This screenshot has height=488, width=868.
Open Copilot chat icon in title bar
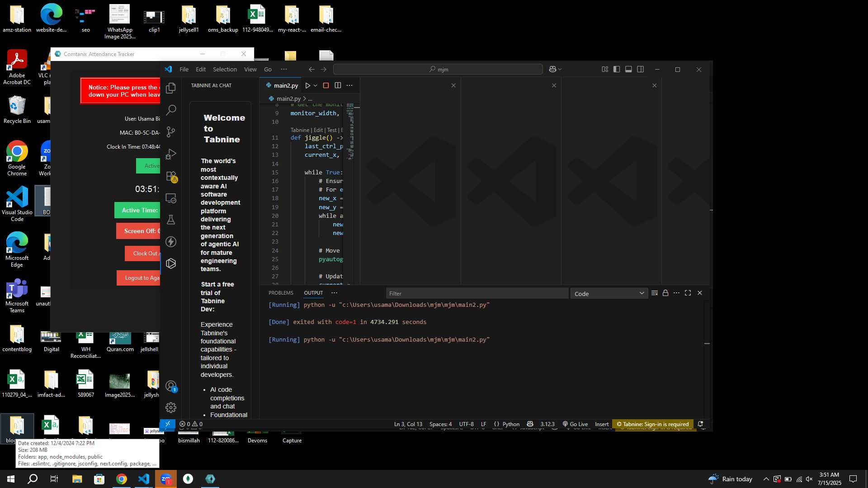(552, 69)
